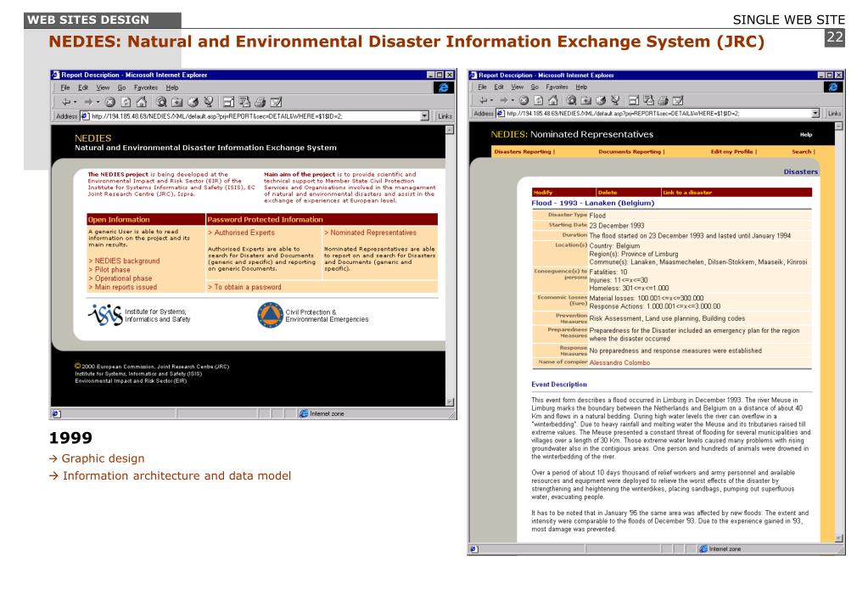Click Edit page icon in left window
868x601 pixels.
click(277, 102)
